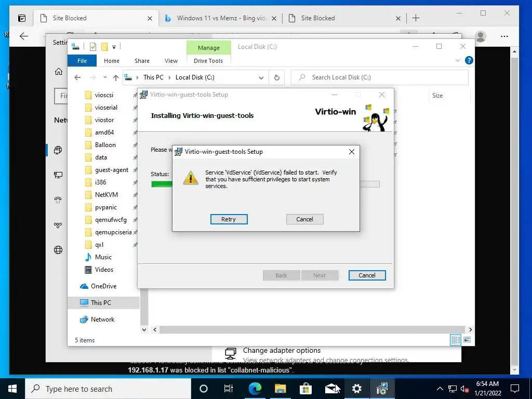
Task: Select the vioscsi folder in navigation pane
Action: pos(104,95)
